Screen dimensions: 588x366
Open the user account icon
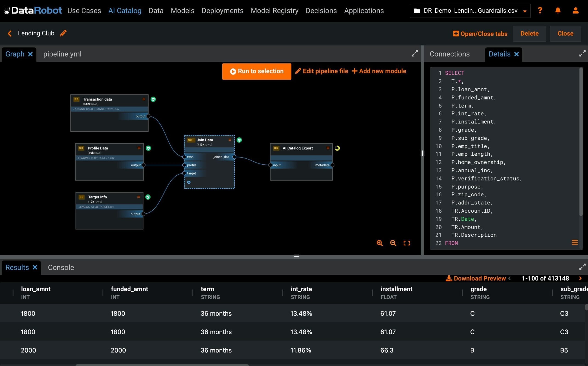[576, 10]
